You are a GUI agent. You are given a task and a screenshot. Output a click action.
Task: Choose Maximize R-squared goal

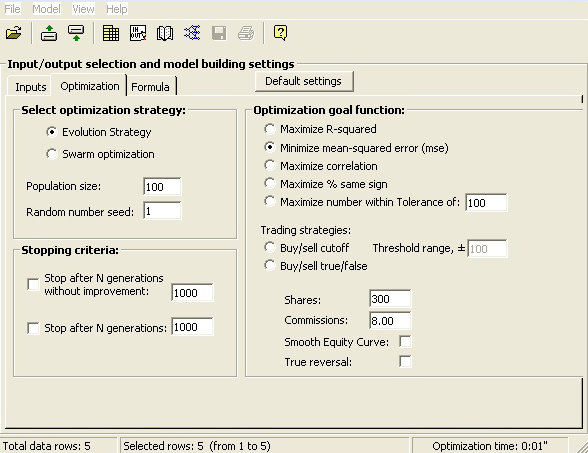270,129
